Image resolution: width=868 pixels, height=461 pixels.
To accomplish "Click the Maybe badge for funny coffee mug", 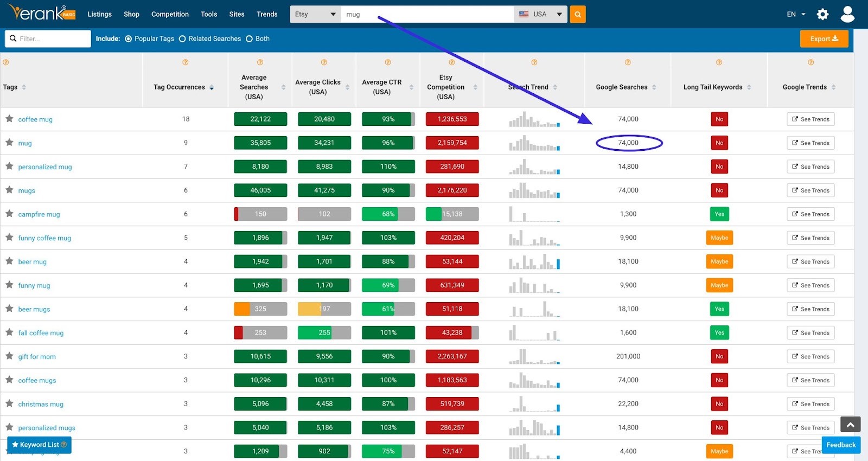I will [x=719, y=238].
